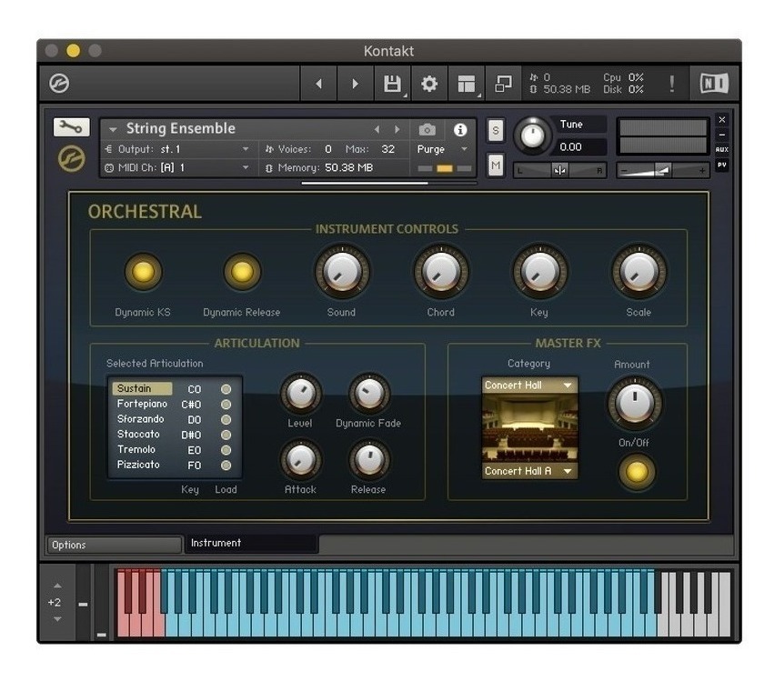
Task: Click the Sound knob
Action: point(342,272)
